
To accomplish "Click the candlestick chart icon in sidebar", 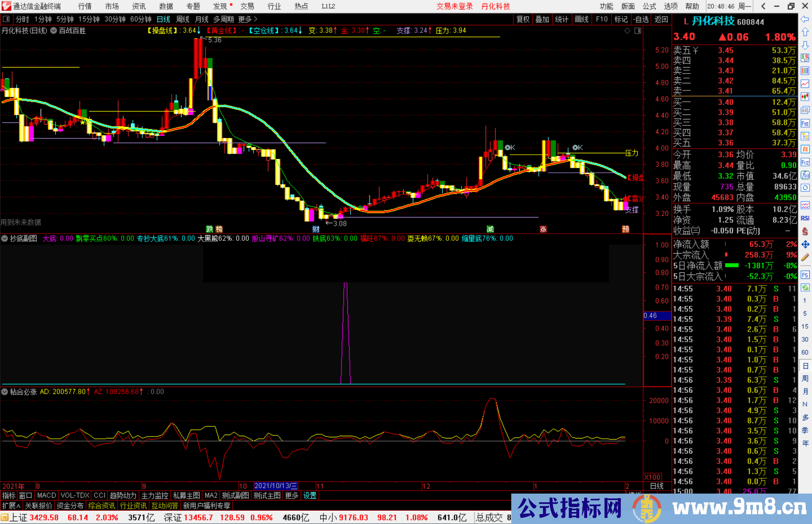I will coord(805,97).
